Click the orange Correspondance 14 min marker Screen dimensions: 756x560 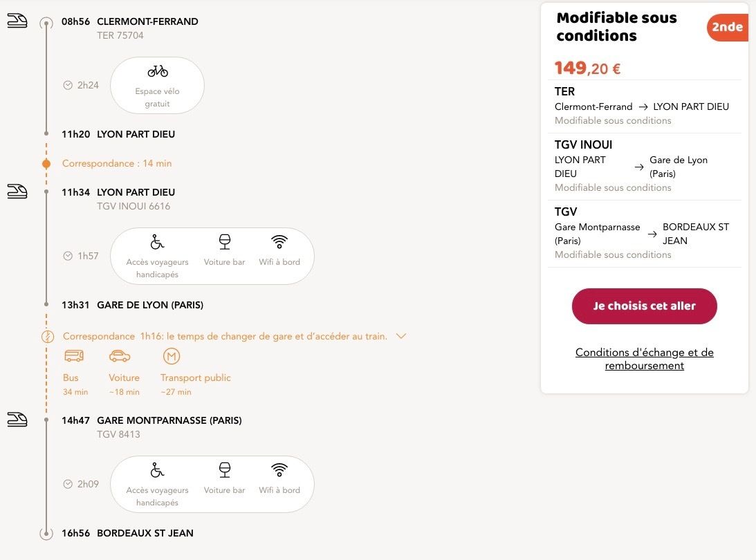tap(46, 164)
